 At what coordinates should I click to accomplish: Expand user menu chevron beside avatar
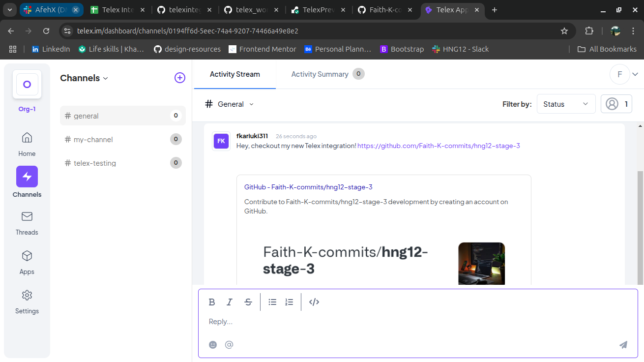pyautogui.click(x=635, y=74)
